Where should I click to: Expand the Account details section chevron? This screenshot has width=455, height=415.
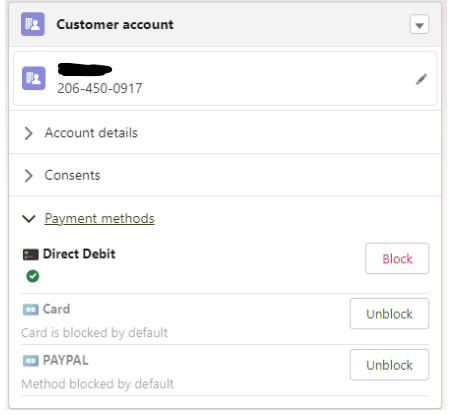pos(29,133)
